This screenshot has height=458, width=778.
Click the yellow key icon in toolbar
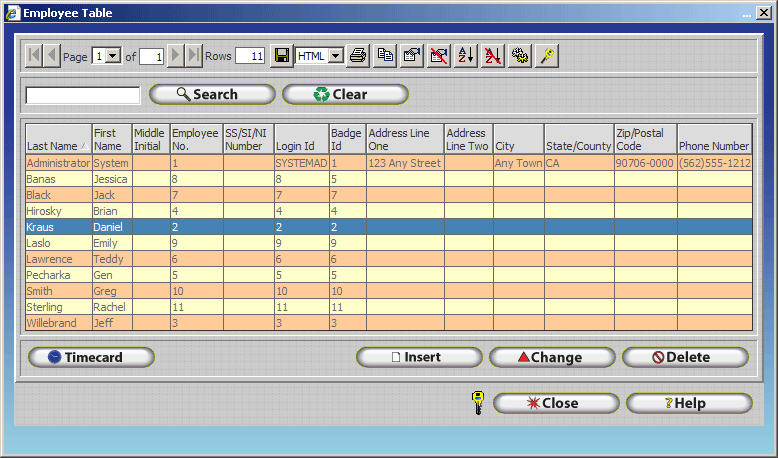pyautogui.click(x=547, y=56)
